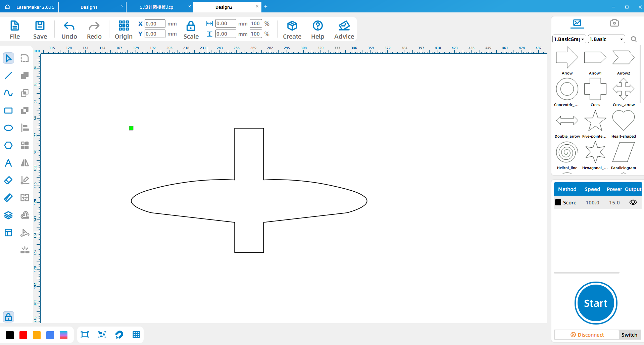
Task: Open the Ruler measure tool
Action: [x=8, y=198]
